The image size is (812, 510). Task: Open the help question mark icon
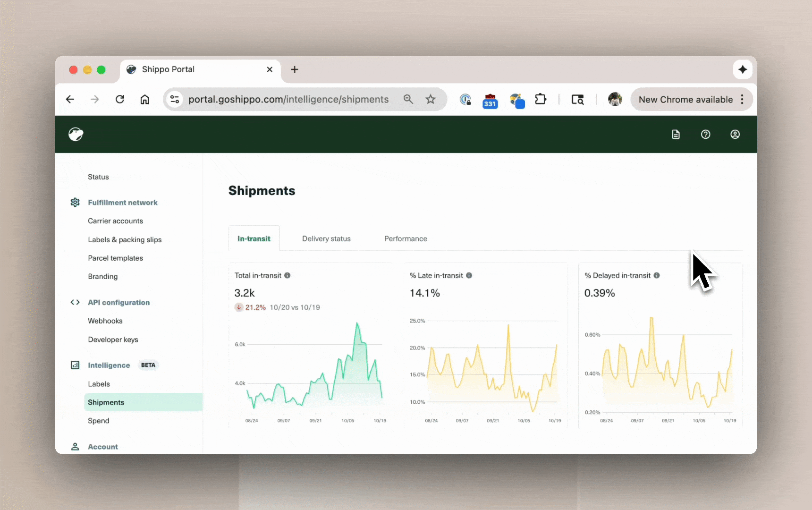click(705, 135)
